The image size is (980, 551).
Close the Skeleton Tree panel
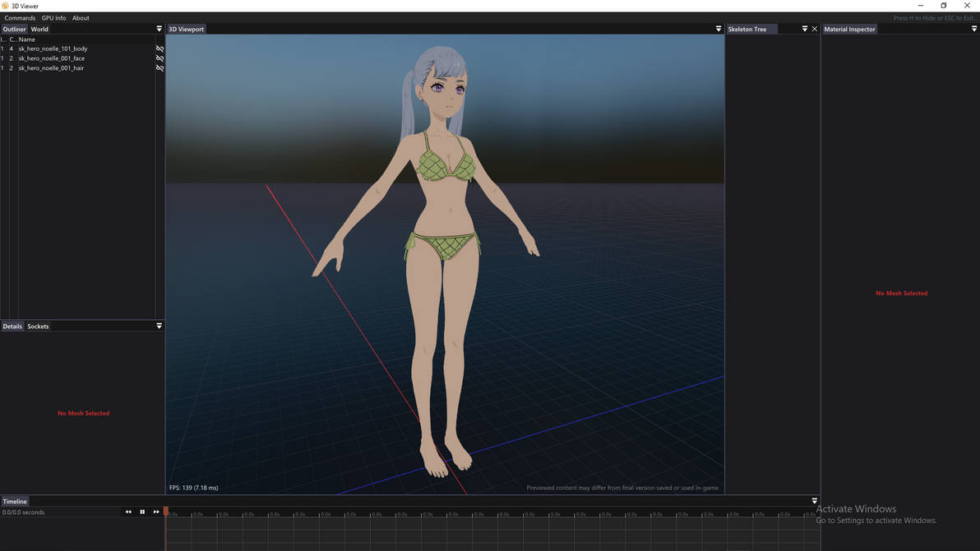[x=815, y=29]
